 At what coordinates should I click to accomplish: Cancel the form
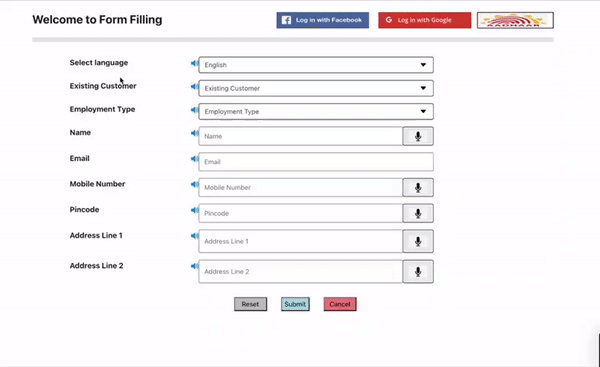tap(340, 304)
